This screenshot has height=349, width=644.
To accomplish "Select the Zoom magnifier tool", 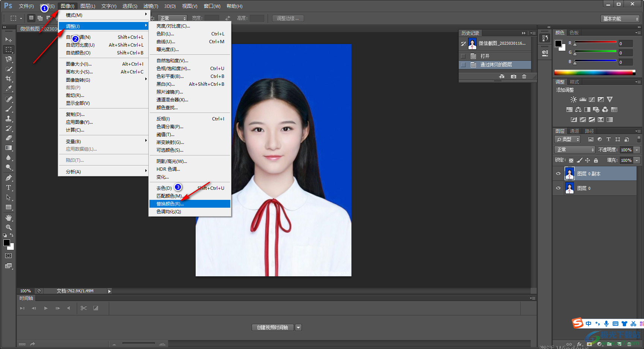I will (x=9, y=227).
